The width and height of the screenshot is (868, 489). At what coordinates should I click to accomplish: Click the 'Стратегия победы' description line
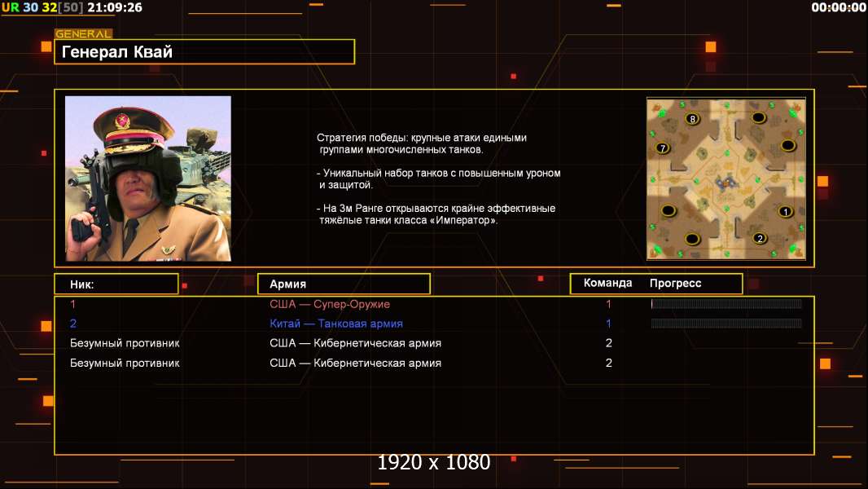coord(421,143)
